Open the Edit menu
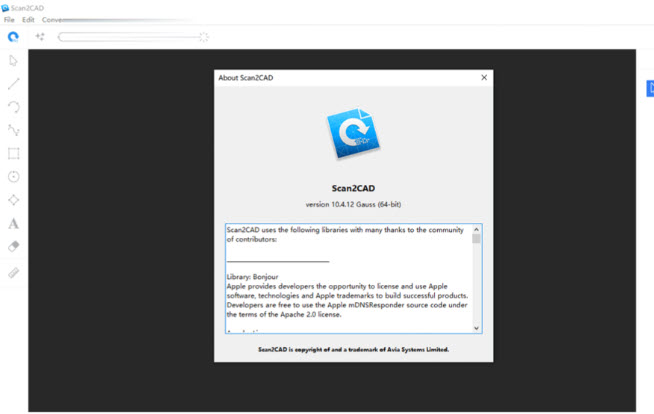The image size is (654, 414). (28, 20)
